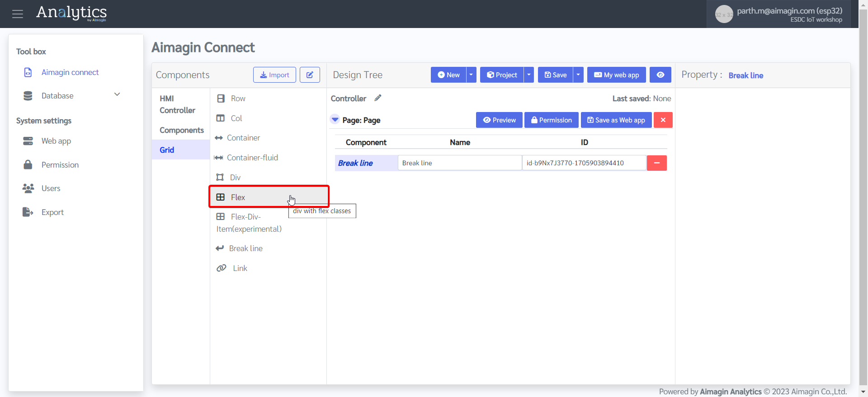Click the page Preview button

pos(499,120)
